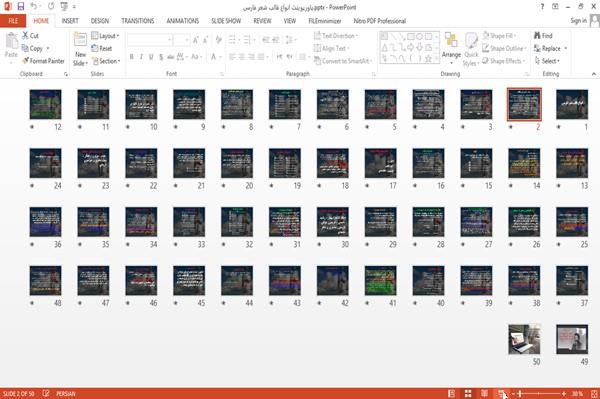This screenshot has width=600, height=399.
Task: Click the font name input box
Action: [149, 40]
